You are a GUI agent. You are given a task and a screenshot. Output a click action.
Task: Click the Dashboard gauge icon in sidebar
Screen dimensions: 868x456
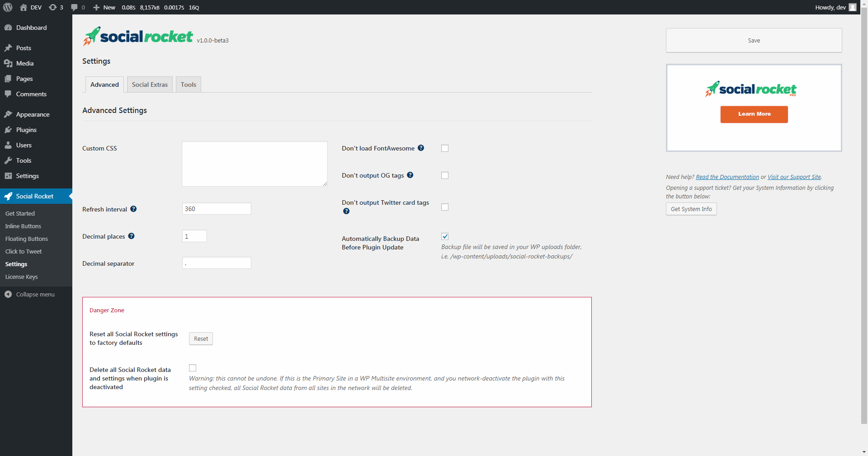[x=8, y=28]
